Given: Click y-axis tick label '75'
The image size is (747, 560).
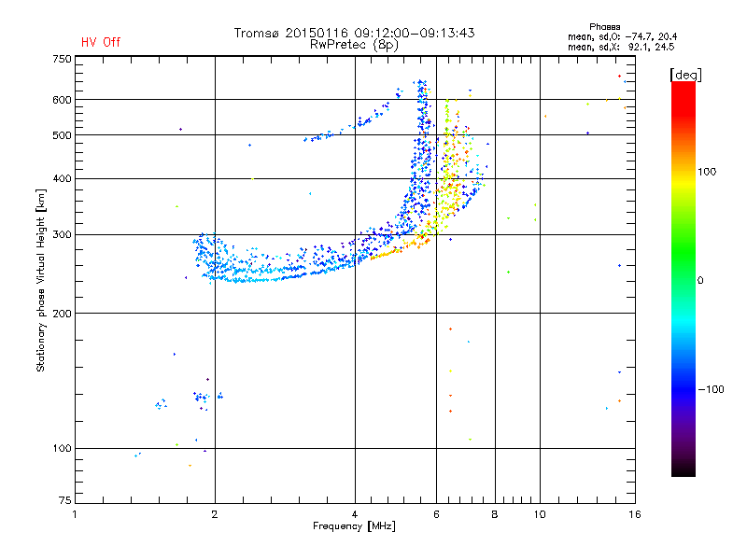Looking at the screenshot, I should coord(65,500).
